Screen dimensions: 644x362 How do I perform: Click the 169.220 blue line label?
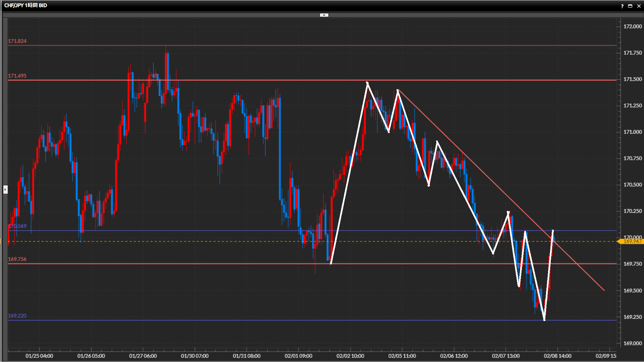[x=17, y=316]
